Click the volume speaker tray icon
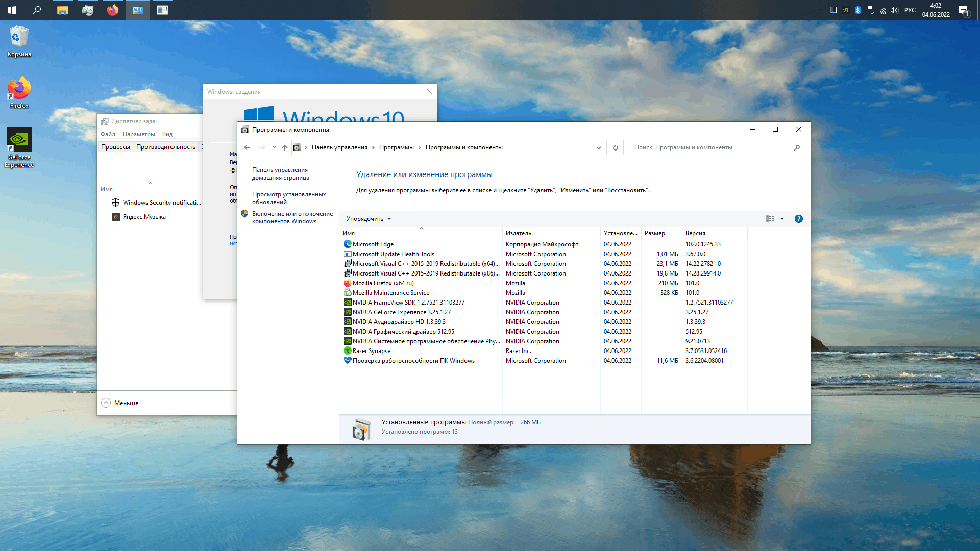The image size is (980, 551). tap(894, 10)
